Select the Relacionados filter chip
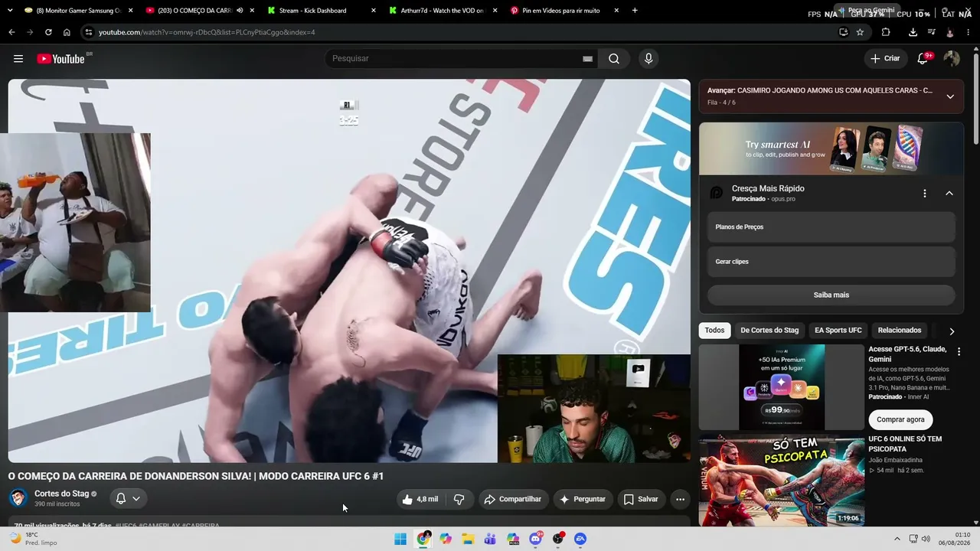This screenshot has height=551, width=980. coord(900,331)
